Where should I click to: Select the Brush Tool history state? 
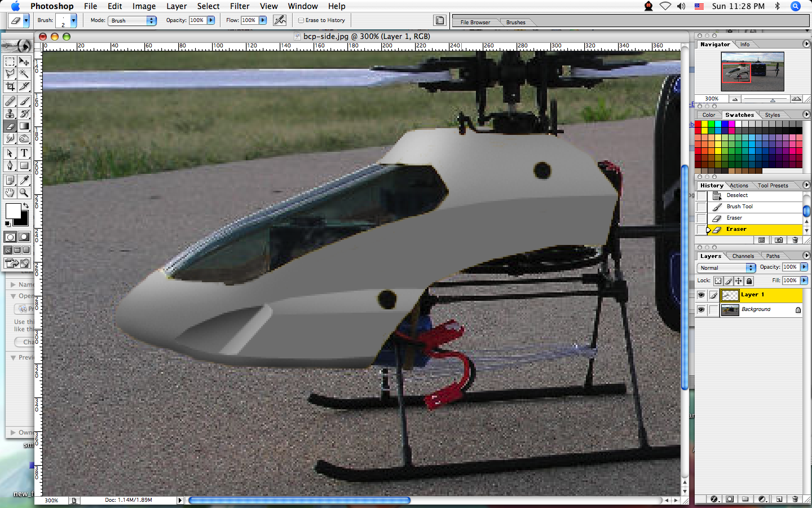(755, 207)
